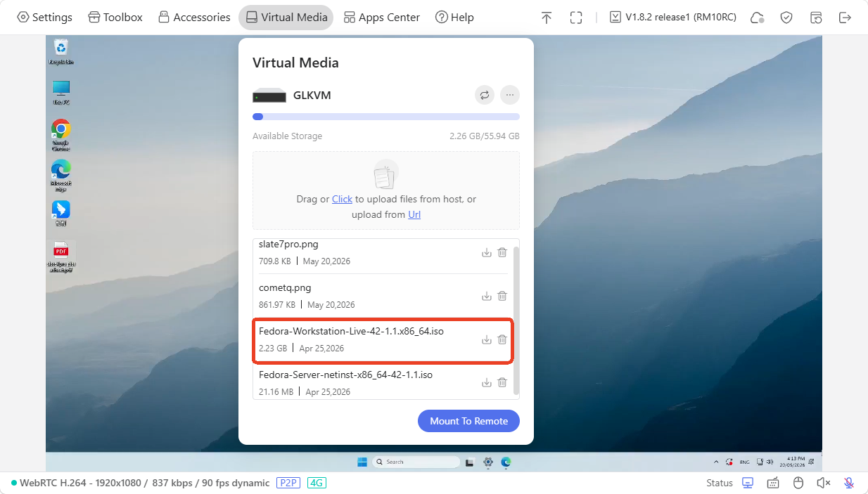The image size is (868, 494).
Task: Open the scheduled reboot calendar icon
Action: coord(816,18)
